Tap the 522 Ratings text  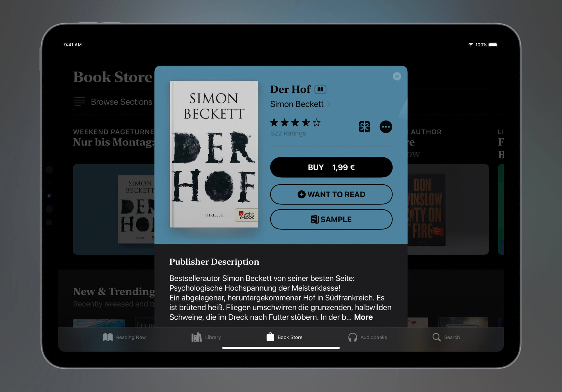pos(288,133)
